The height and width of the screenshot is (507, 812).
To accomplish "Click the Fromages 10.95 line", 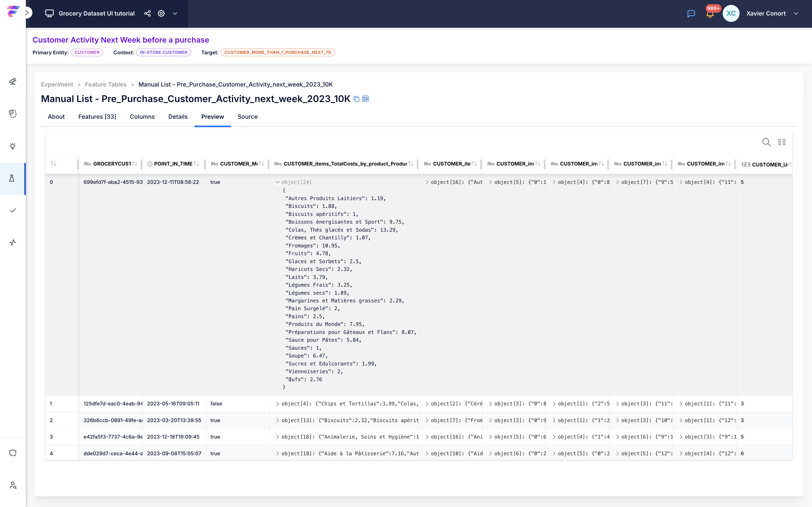I will tap(312, 246).
